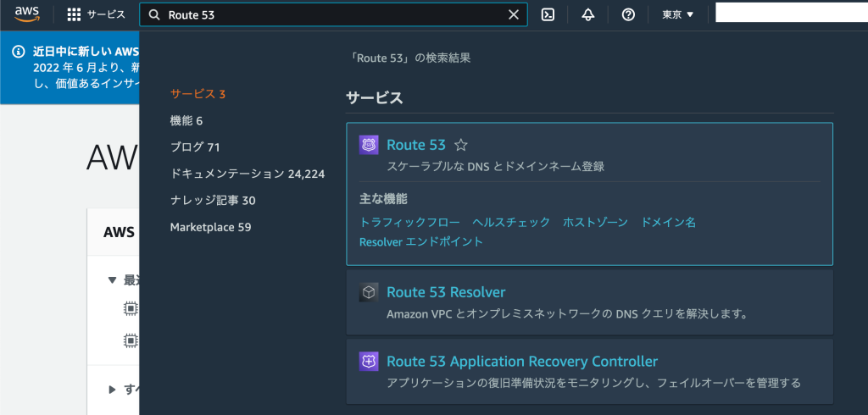Select the ブログ 71 results category
Image resolution: width=868 pixels, height=415 pixels.
click(195, 147)
